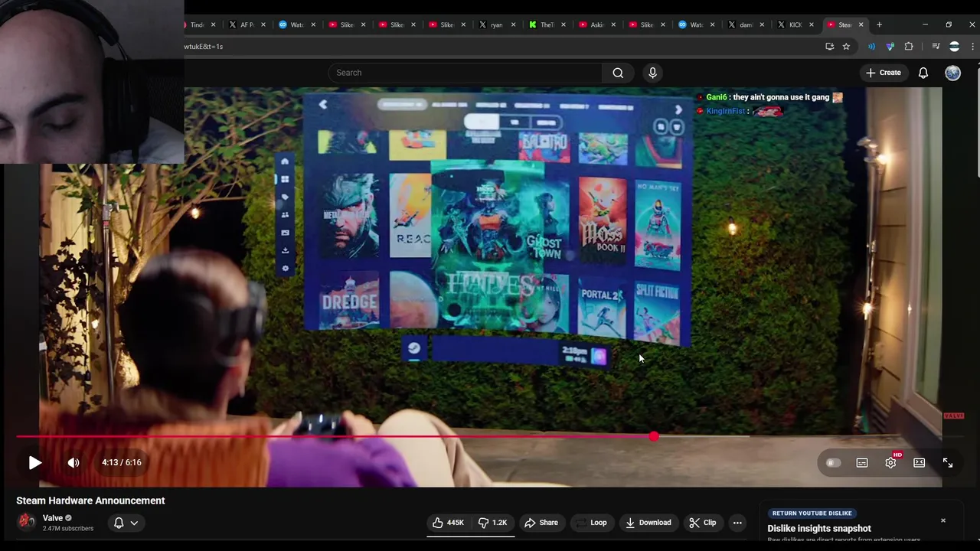Screen dimensions: 980x551
Task: Open a new browser tab
Action: click(879, 24)
